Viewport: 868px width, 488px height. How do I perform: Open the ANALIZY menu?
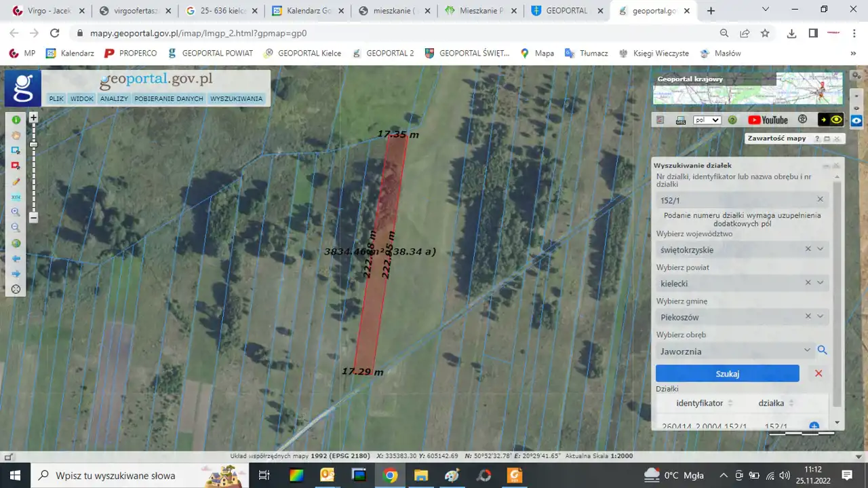(114, 98)
